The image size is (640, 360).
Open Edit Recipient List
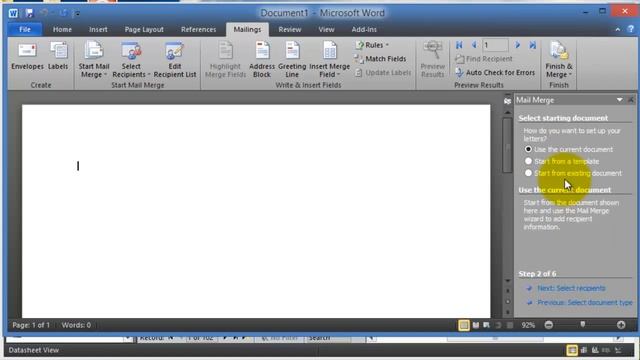pyautogui.click(x=175, y=60)
